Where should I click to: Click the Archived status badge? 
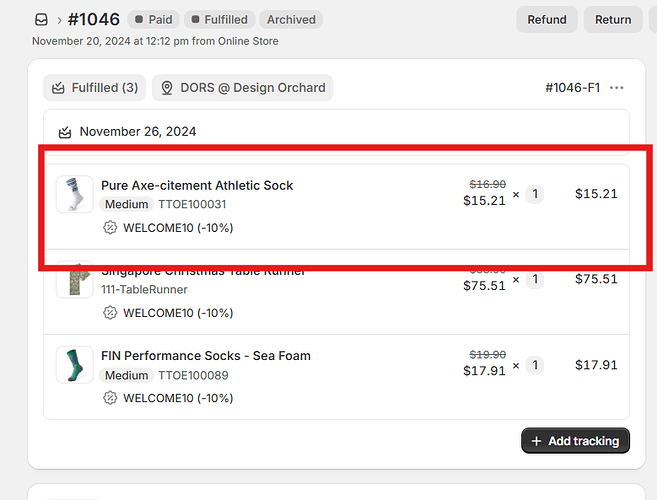291,20
